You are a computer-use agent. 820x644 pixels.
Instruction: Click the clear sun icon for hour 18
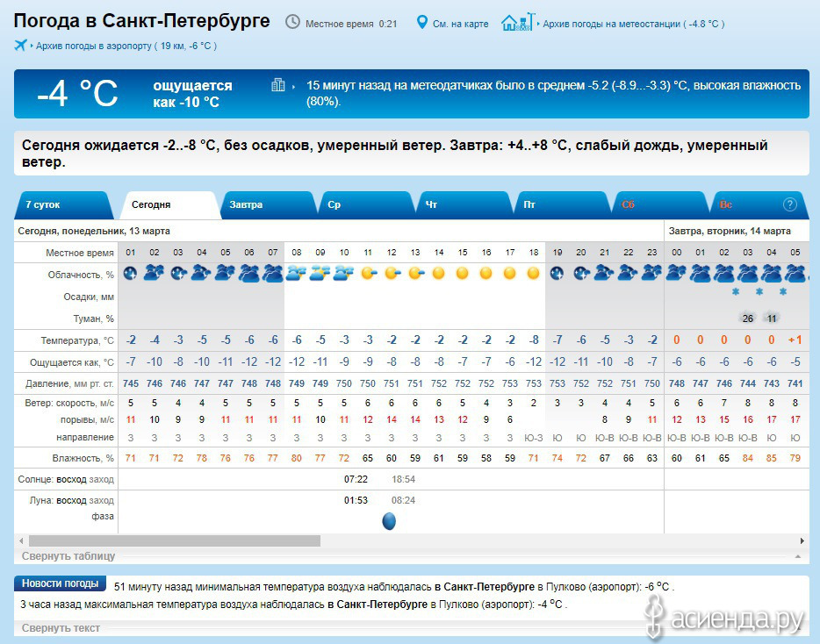[x=534, y=273]
